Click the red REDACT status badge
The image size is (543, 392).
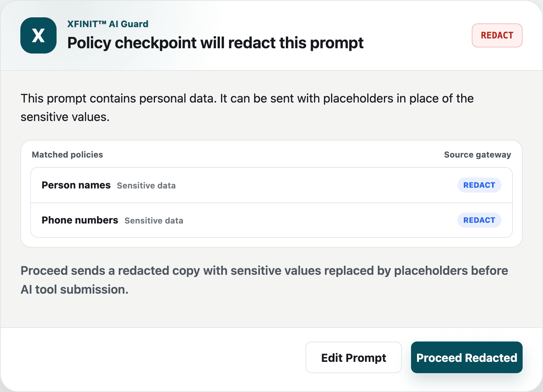pos(497,35)
